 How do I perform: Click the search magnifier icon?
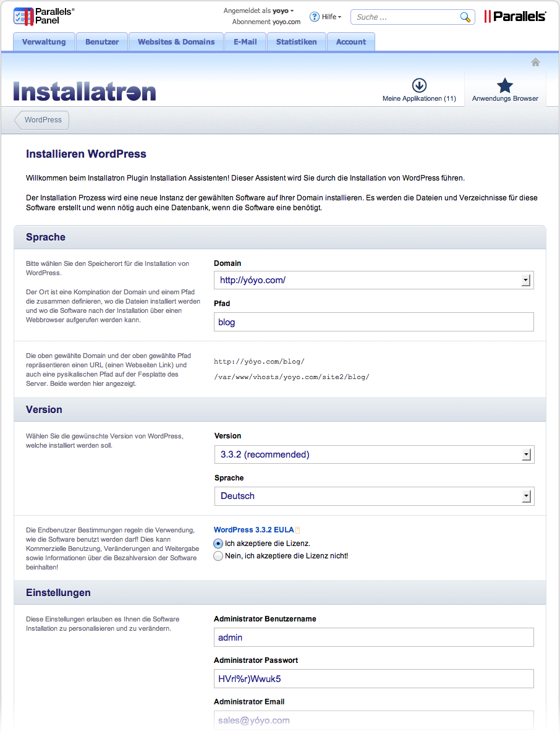coord(465,17)
